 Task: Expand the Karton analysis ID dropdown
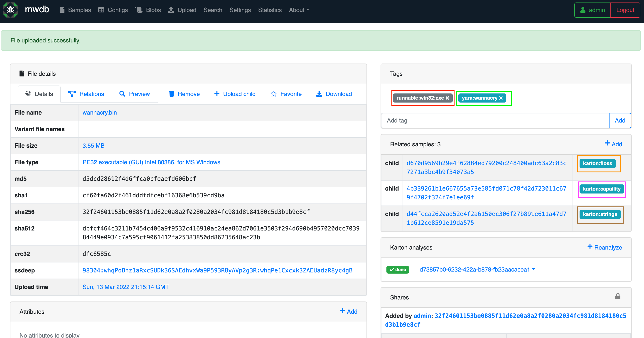tap(533, 269)
